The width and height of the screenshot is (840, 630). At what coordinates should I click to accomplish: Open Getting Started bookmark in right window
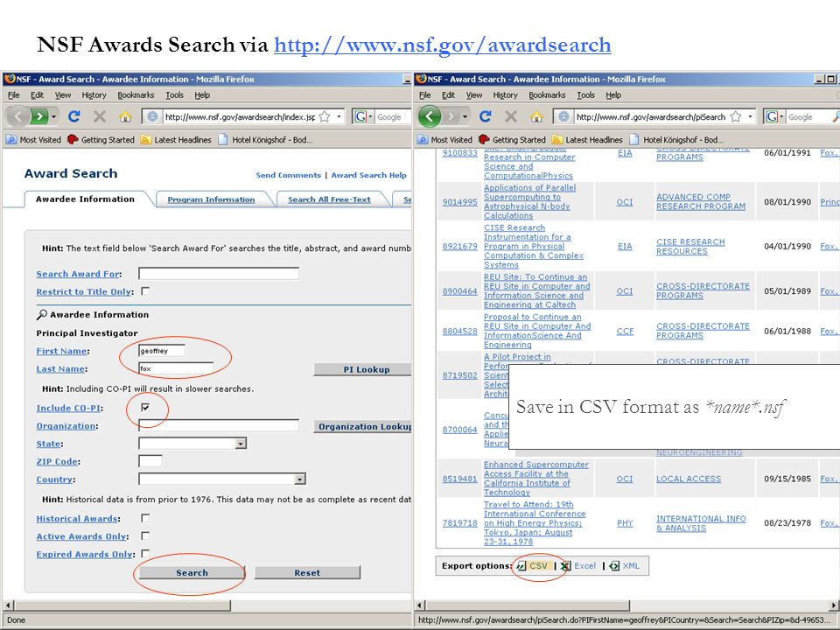point(512,140)
